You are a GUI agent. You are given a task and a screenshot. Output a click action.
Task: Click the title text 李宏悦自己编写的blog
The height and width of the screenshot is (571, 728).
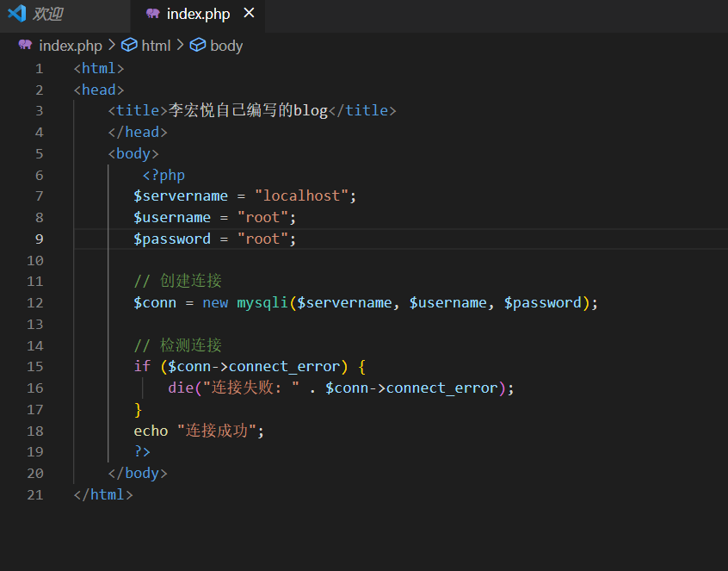tap(249, 110)
